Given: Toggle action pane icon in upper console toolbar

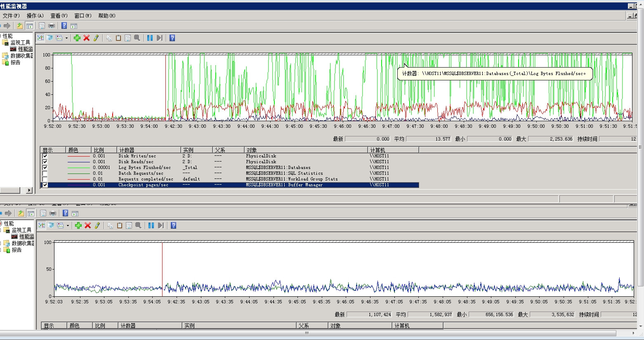Looking at the screenshot, I should [x=74, y=26].
